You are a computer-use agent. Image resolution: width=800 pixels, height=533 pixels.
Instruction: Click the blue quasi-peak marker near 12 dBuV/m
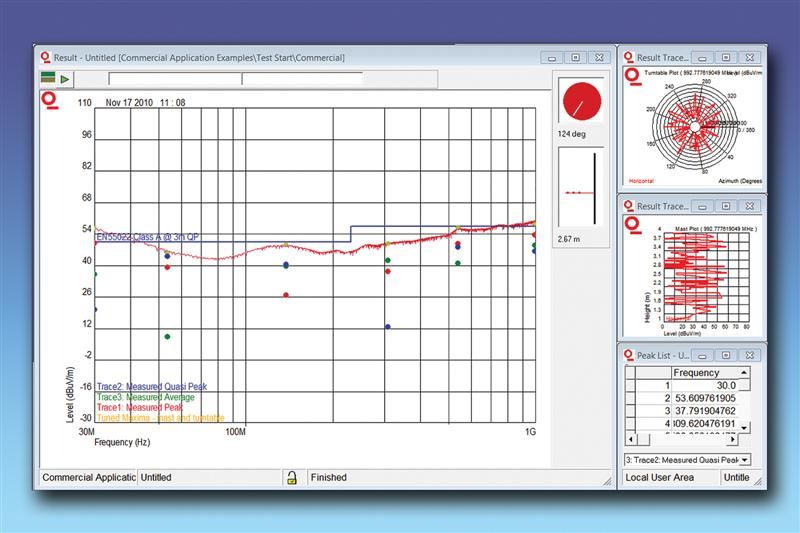388,326
